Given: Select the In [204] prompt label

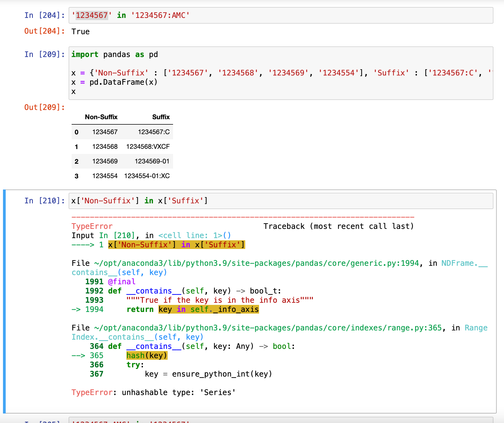Looking at the screenshot, I should point(45,15).
